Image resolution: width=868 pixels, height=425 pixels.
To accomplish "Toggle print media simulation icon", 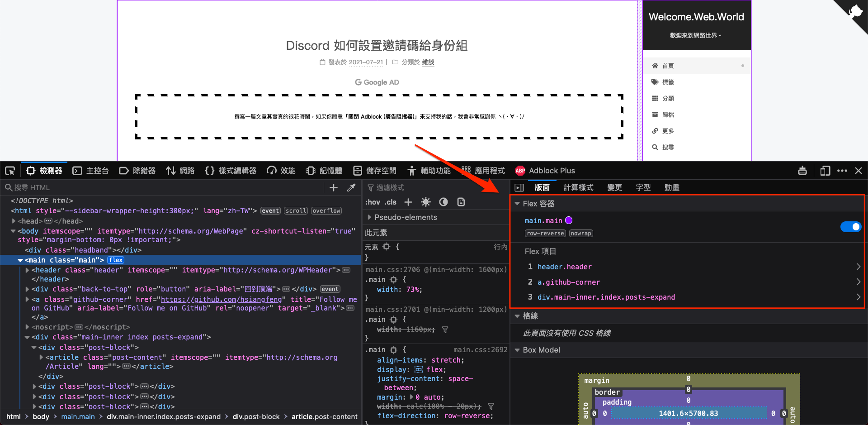I will 461,202.
